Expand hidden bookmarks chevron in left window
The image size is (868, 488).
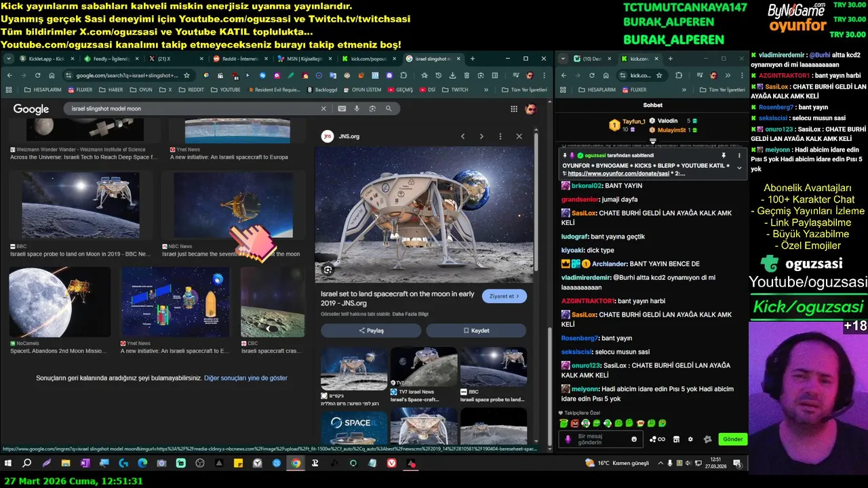[x=486, y=89]
